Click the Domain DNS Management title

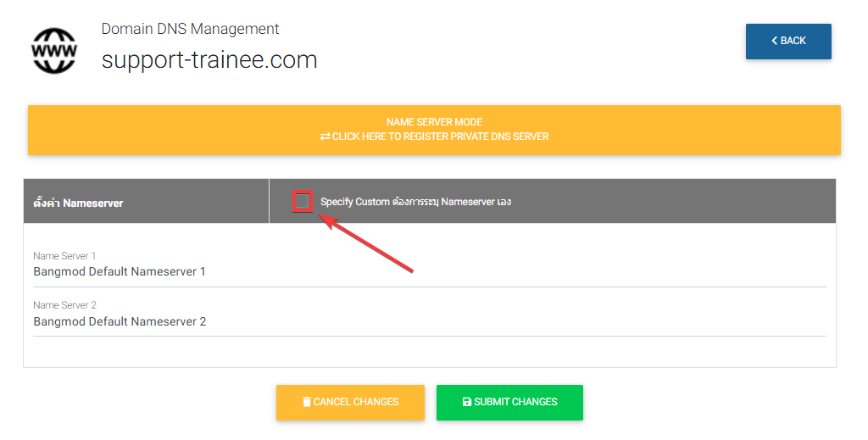point(190,29)
